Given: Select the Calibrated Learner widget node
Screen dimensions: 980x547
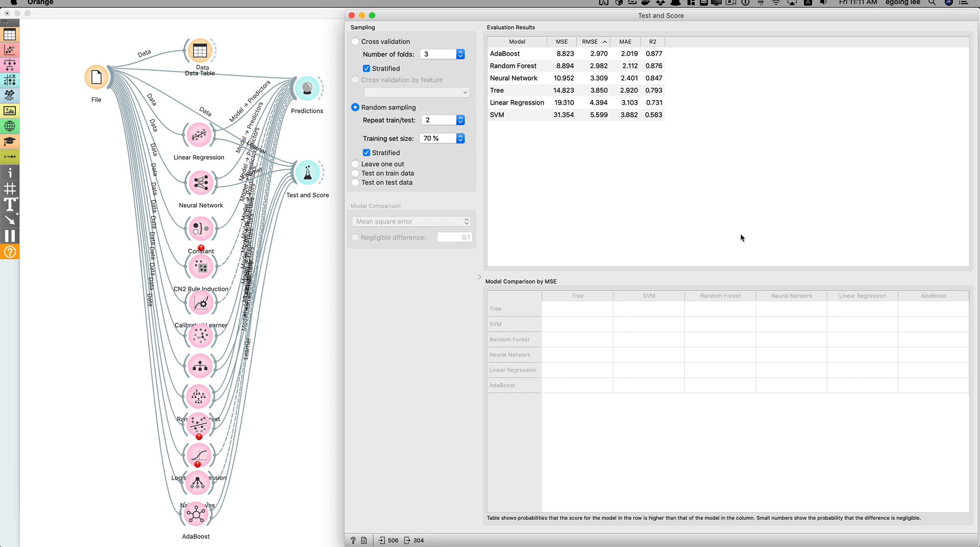Looking at the screenshot, I should pos(201,303).
